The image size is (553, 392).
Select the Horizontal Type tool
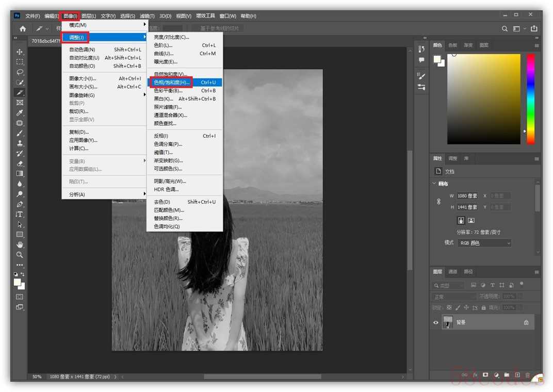pos(20,215)
